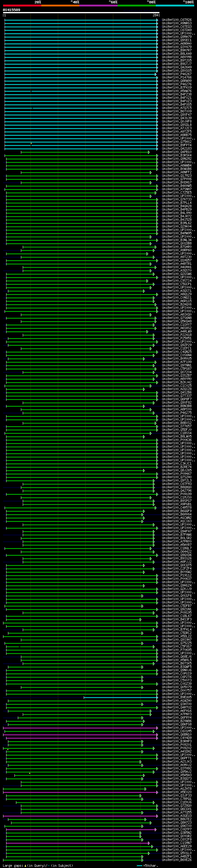Click label UniRef100_Q7KT33
197x868 pixels.
pyautogui.click(x=177, y=199)
